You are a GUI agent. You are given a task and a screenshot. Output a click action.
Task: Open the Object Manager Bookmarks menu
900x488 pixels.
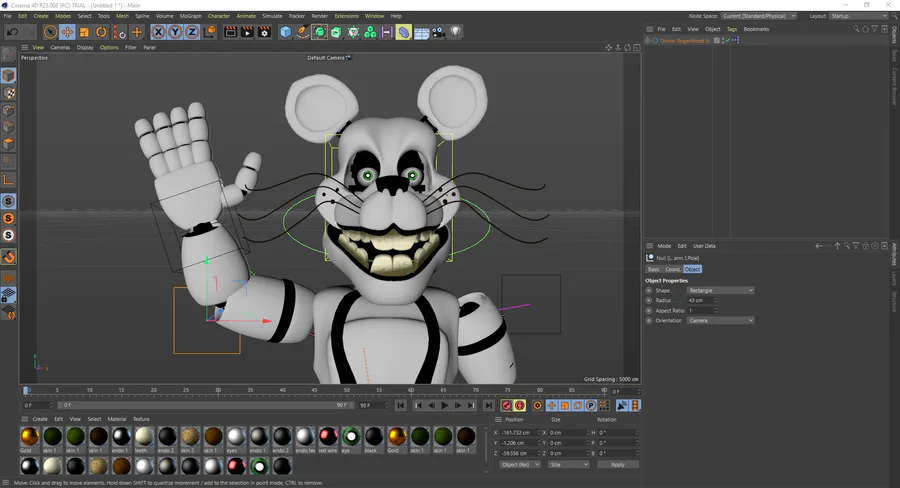click(x=757, y=29)
